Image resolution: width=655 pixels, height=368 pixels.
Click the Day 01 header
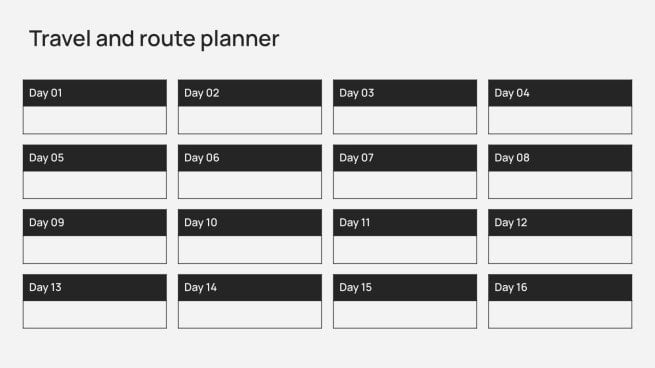click(x=95, y=93)
